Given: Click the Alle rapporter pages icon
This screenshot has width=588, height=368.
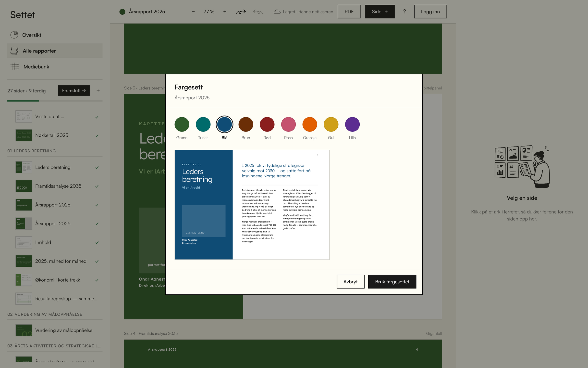Looking at the screenshot, I should (14, 51).
